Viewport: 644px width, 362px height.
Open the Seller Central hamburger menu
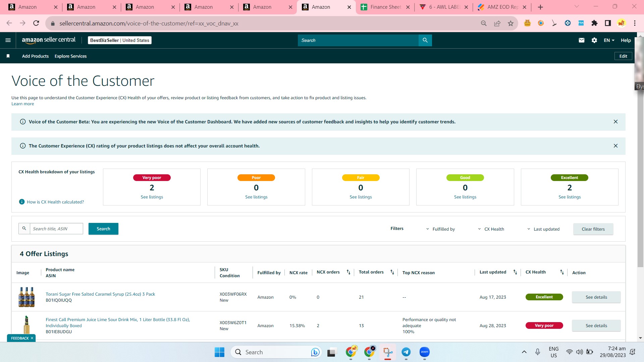[8, 40]
